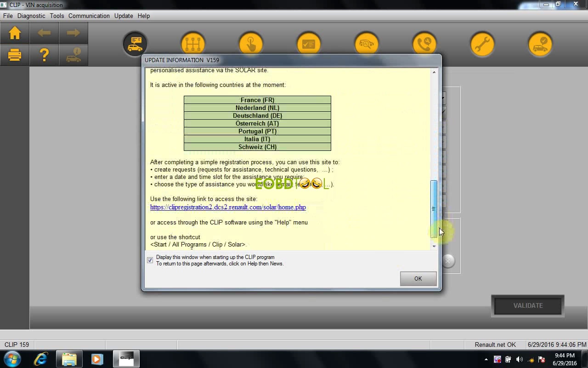This screenshot has width=588, height=368.
Task: Open the Communication menu
Action: pos(89,16)
